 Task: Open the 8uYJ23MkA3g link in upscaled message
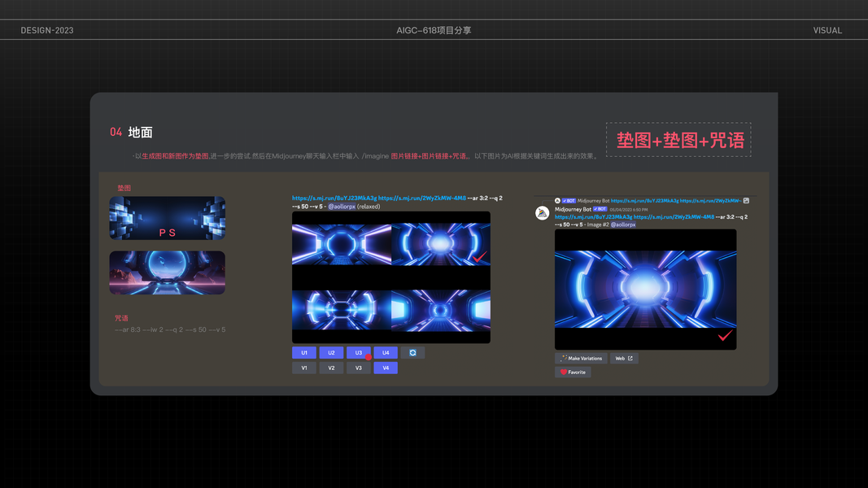click(593, 217)
